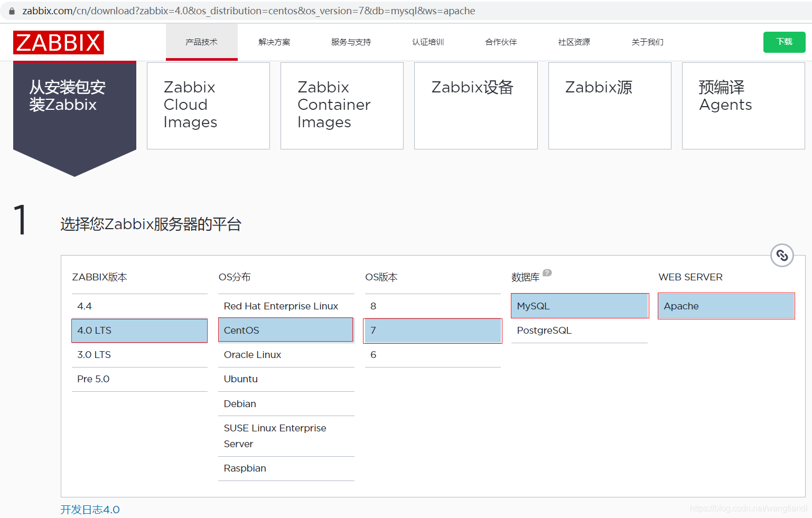Select Red Hat Enterprise Linux distribution
The height and width of the screenshot is (518, 812).
(286, 306)
